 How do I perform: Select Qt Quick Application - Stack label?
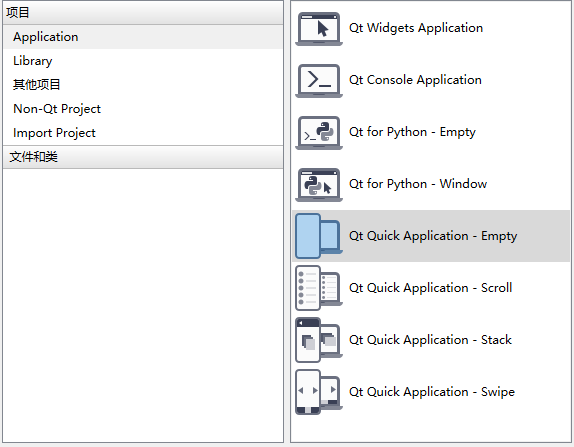pos(430,340)
